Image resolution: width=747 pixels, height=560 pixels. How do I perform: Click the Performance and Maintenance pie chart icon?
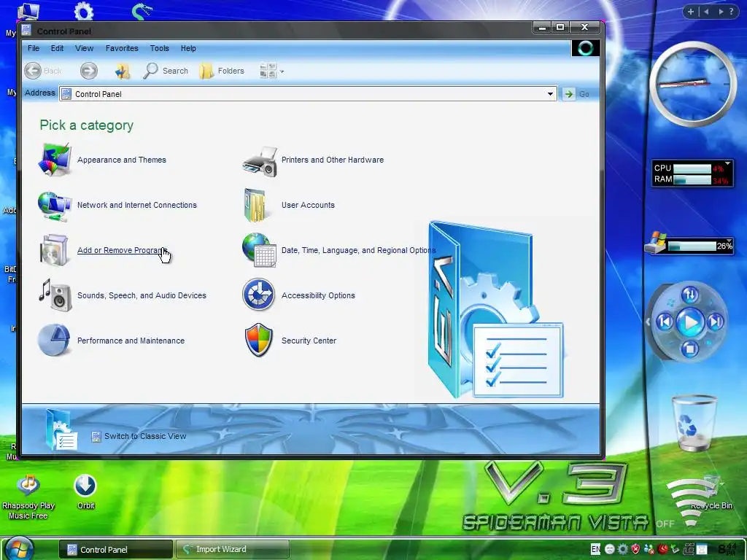[54, 340]
